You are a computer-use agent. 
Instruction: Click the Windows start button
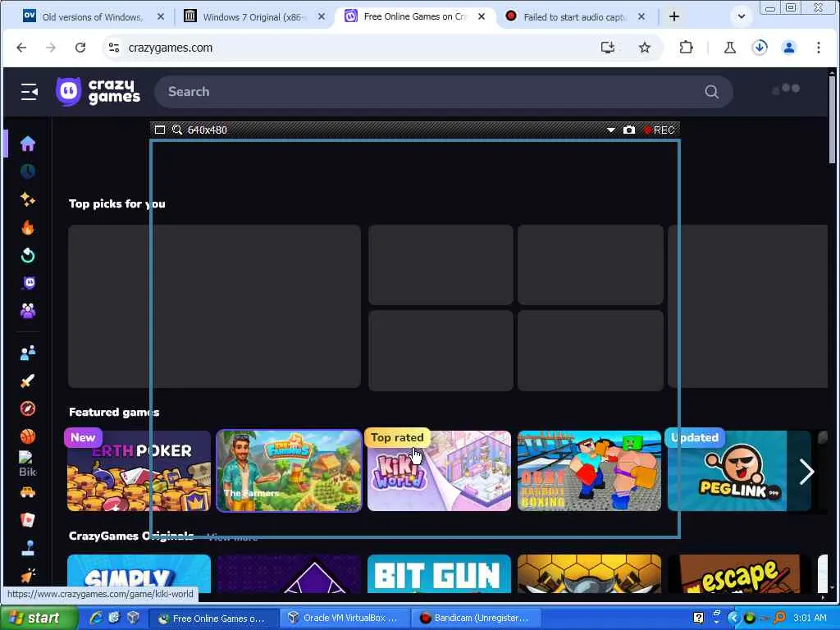click(38, 618)
